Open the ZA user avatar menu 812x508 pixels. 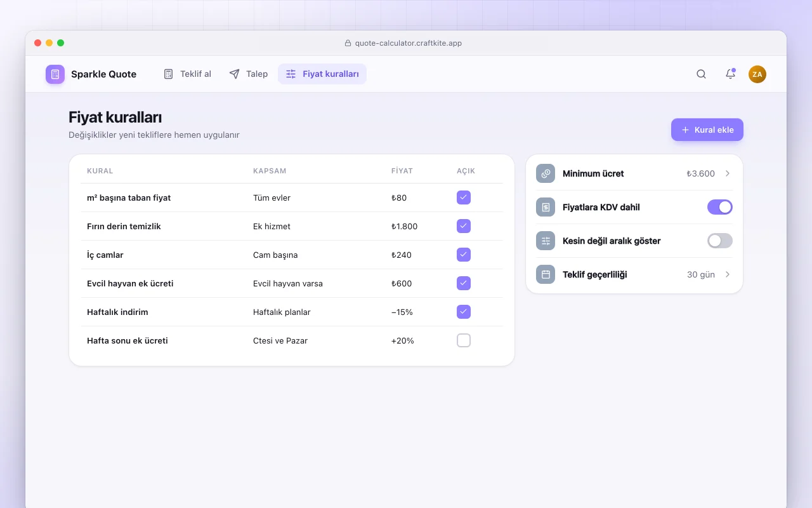click(757, 74)
